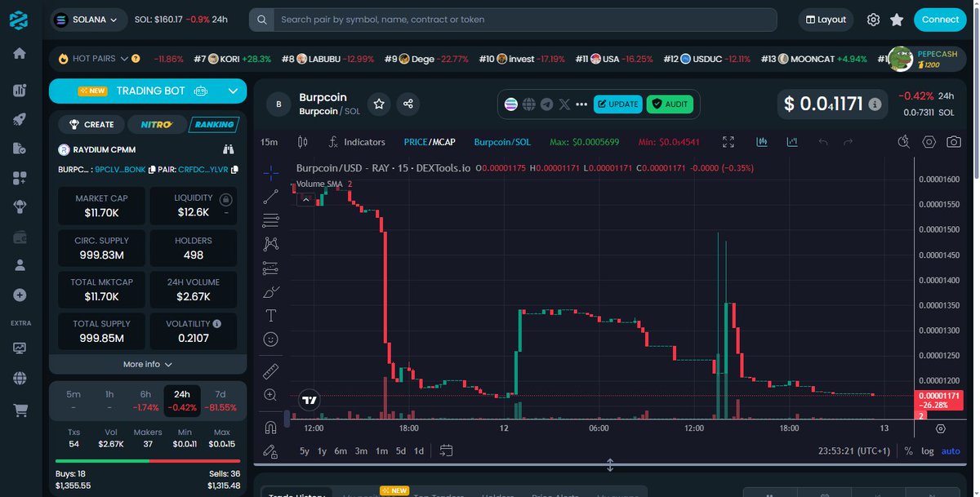Image resolution: width=980 pixels, height=497 pixels.
Task: Click the Connect wallet button
Action: coord(941,20)
